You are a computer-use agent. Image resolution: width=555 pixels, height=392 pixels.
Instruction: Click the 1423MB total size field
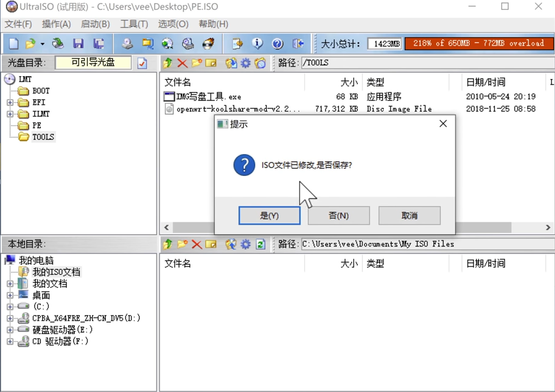(x=385, y=44)
